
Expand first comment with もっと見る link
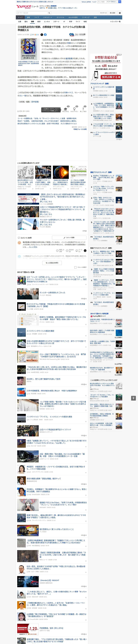33,247
